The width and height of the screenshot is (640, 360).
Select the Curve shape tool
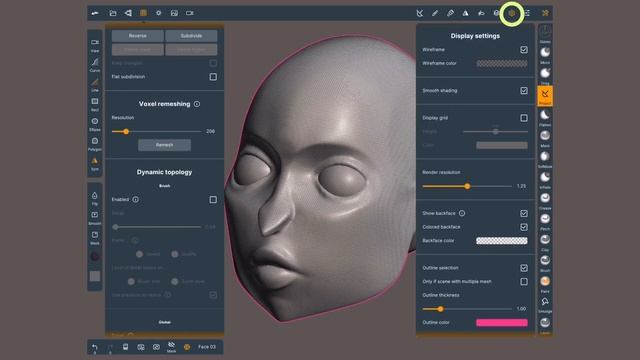(x=95, y=65)
